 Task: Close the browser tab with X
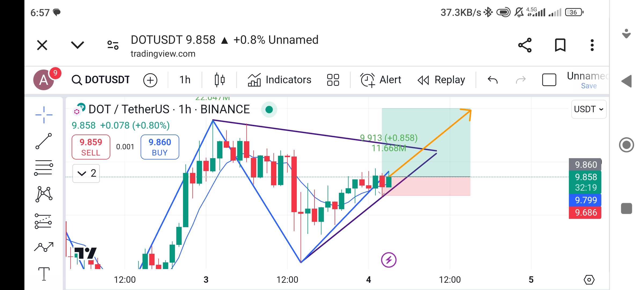[42, 45]
